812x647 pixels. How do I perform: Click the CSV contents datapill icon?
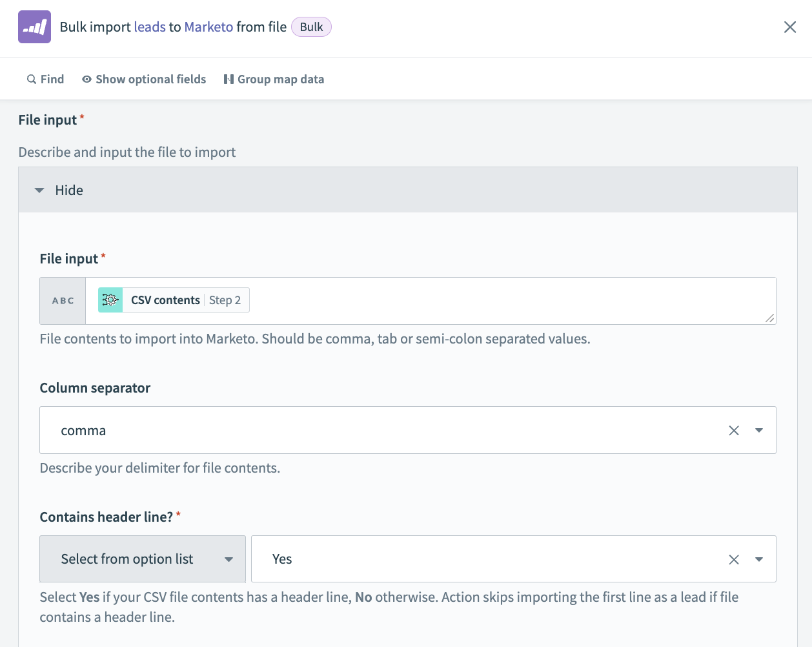[110, 300]
